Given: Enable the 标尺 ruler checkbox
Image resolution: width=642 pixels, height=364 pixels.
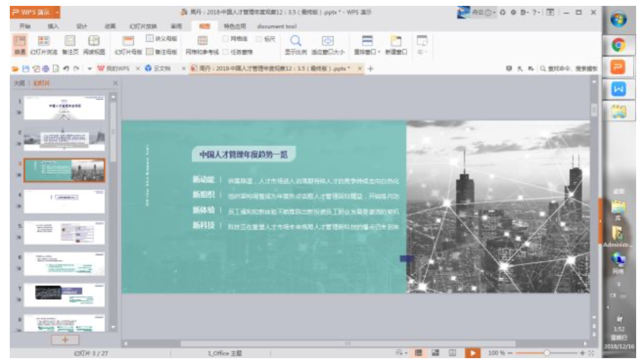Looking at the screenshot, I should point(259,39).
